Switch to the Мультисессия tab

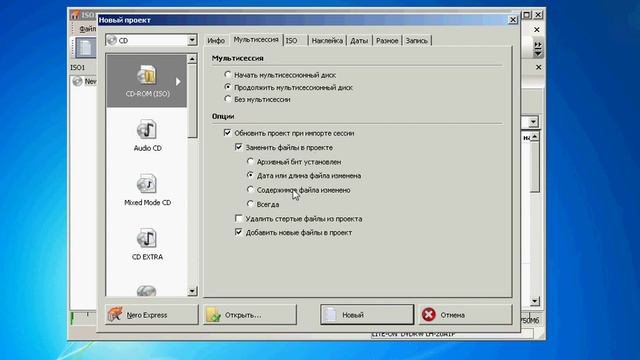(256, 39)
